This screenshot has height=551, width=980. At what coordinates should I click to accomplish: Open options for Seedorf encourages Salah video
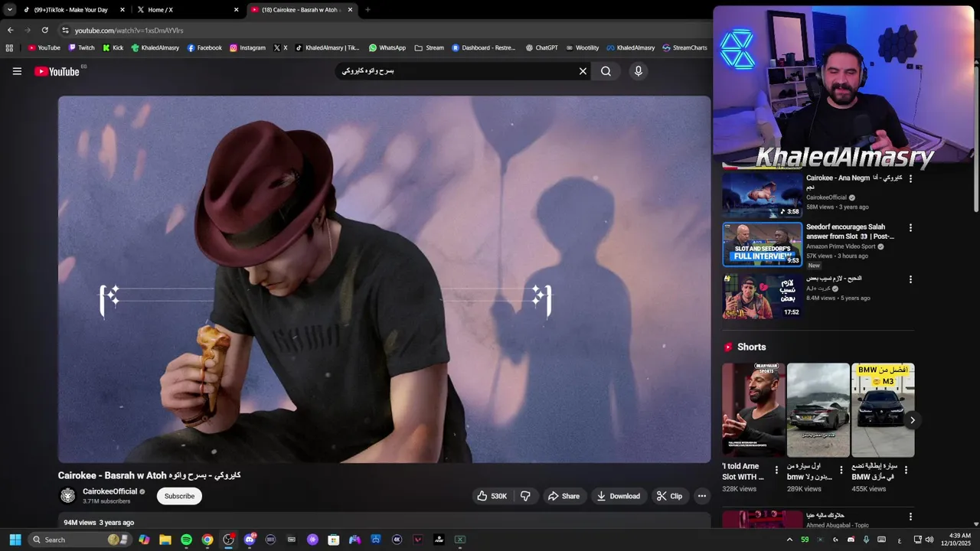910,227
